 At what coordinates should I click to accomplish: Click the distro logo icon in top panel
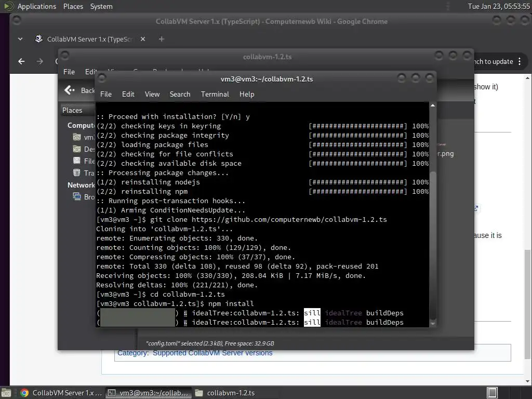8,6
